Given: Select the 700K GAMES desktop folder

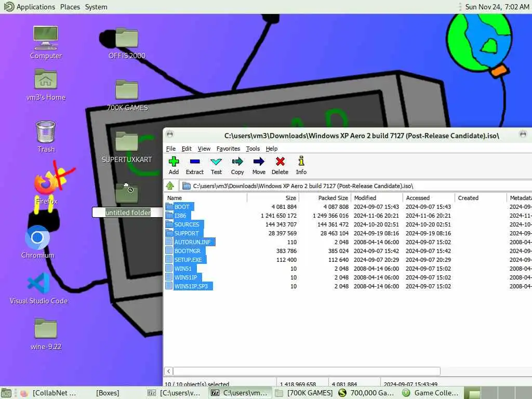Looking at the screenshot, I should point(127,96).
